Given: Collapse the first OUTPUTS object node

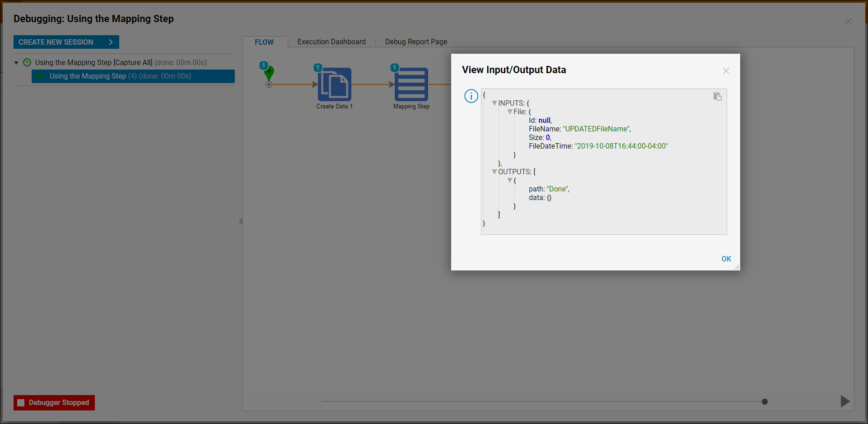Looking at the screenshot, I should [x=509, y=180].
